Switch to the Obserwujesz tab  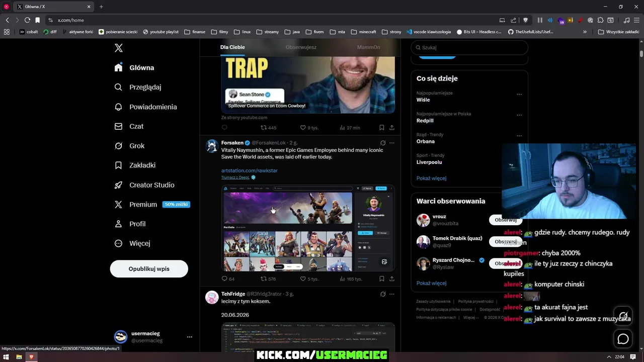[301, 47]
